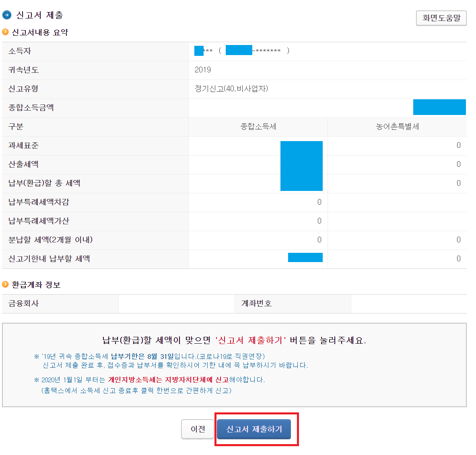Click the 종합소득세 column header
476x455 pixels.
[x=258, y=127]
